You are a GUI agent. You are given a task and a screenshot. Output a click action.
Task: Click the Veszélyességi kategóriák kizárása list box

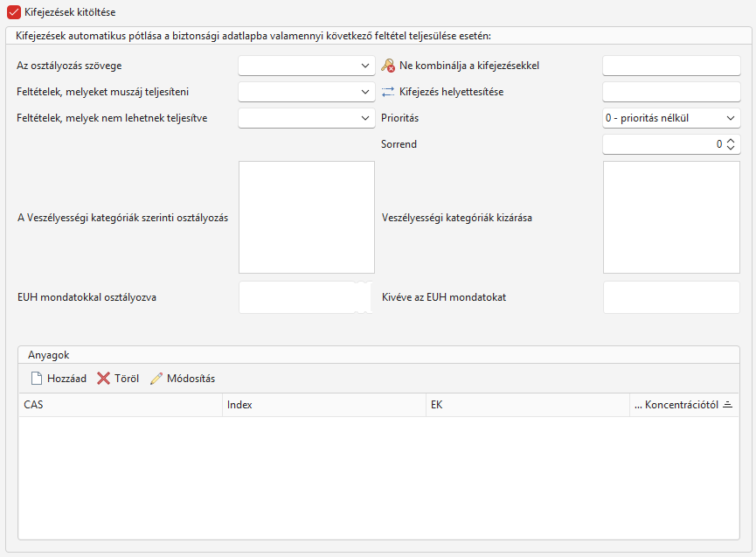click(671, 217)
